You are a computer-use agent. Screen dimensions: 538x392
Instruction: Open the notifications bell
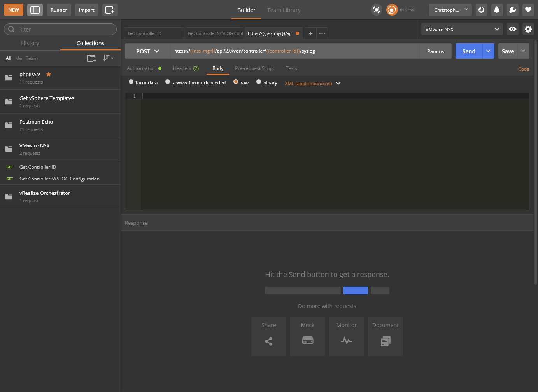point(497,10)
